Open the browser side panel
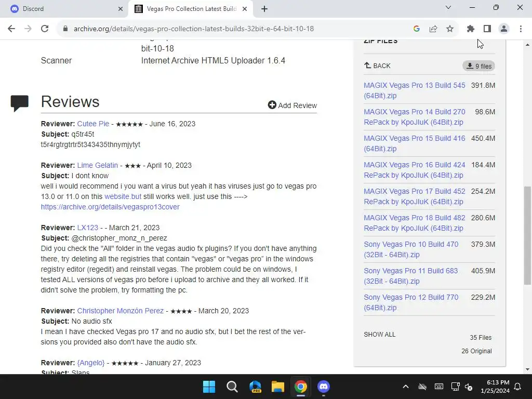The image size is (532, 399). tap(487, 29)
